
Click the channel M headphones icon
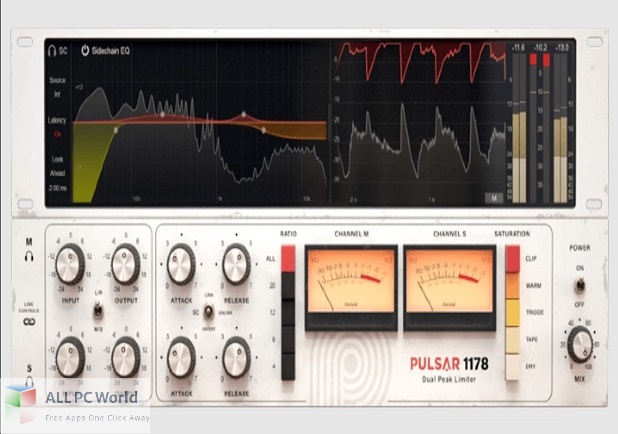coord(31,257)
